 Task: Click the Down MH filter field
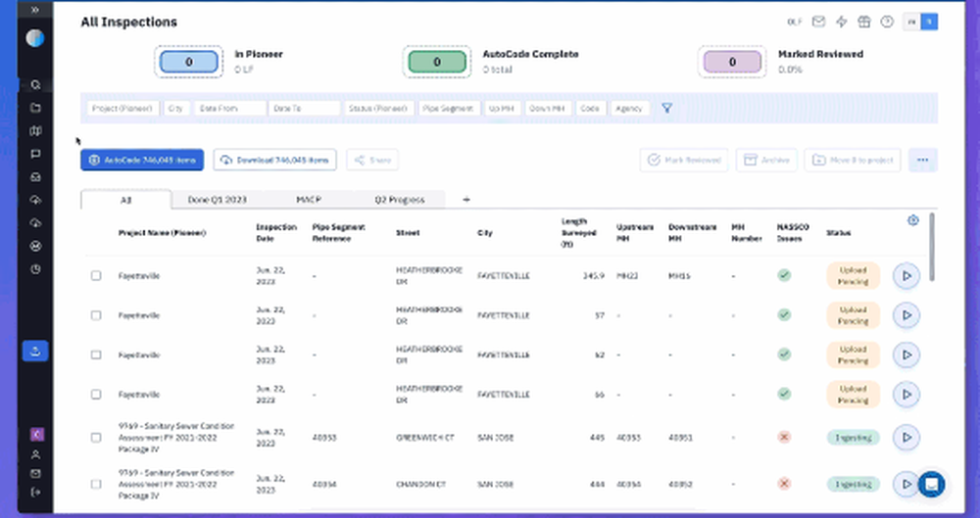click(548, 108)
